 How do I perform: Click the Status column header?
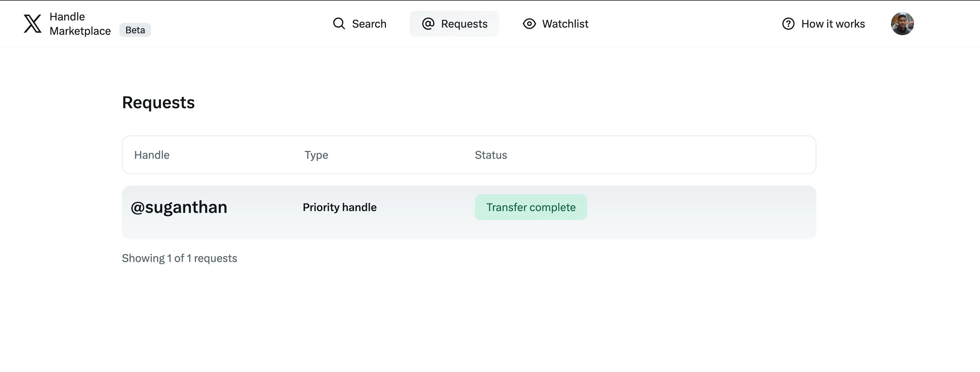click(491, 155)
